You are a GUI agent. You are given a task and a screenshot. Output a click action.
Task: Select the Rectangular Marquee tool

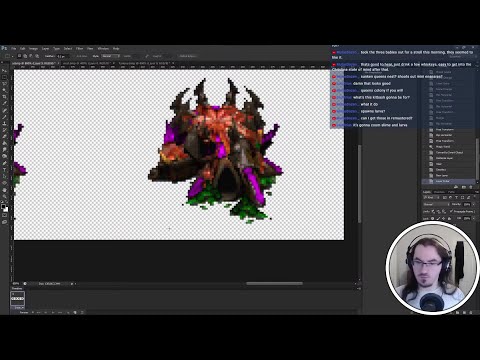point(5,77)
